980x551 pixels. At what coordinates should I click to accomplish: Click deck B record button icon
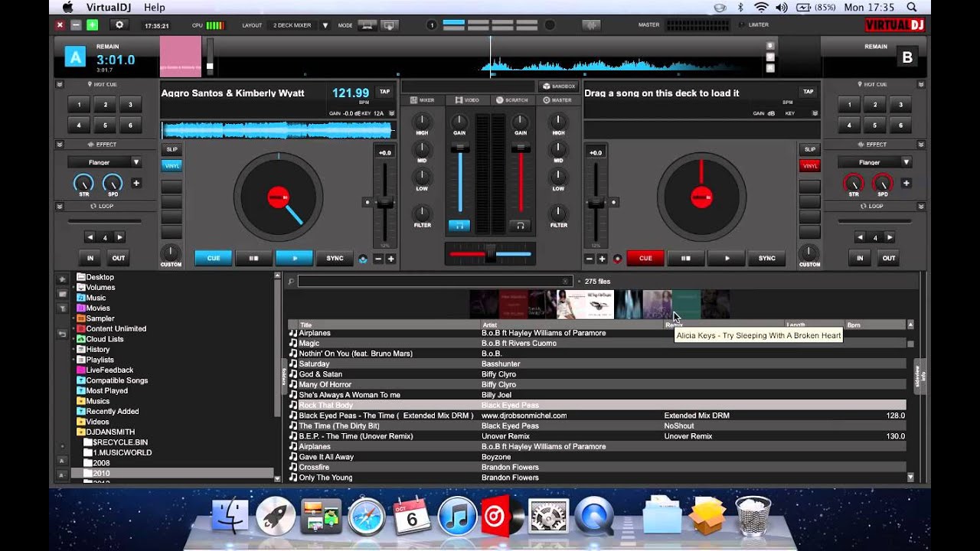[x=617, y=259]
